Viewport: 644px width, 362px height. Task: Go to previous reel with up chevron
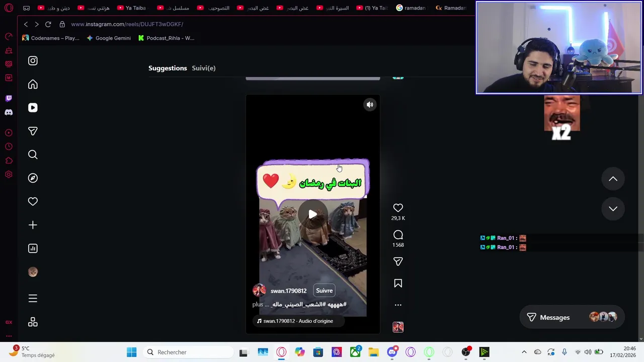(x=613, y=178)
